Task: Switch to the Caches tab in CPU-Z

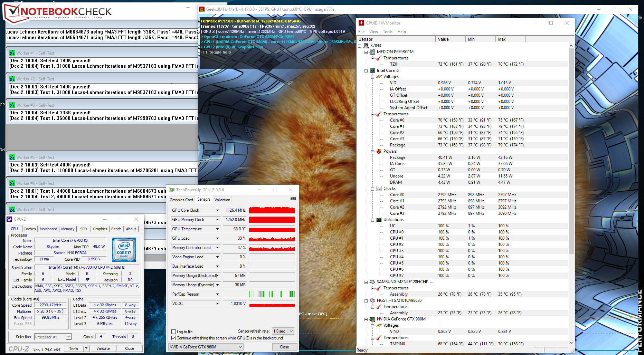Action: 30,229
